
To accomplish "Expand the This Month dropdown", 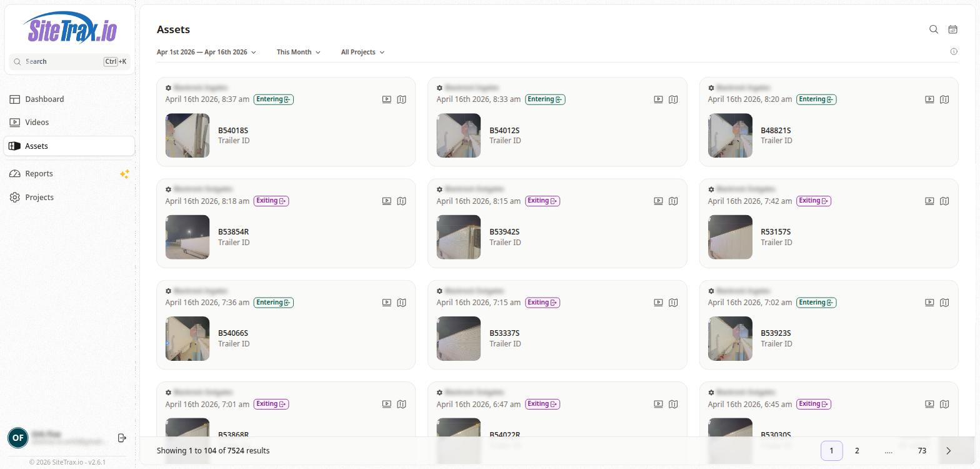I will pos(298,52).
